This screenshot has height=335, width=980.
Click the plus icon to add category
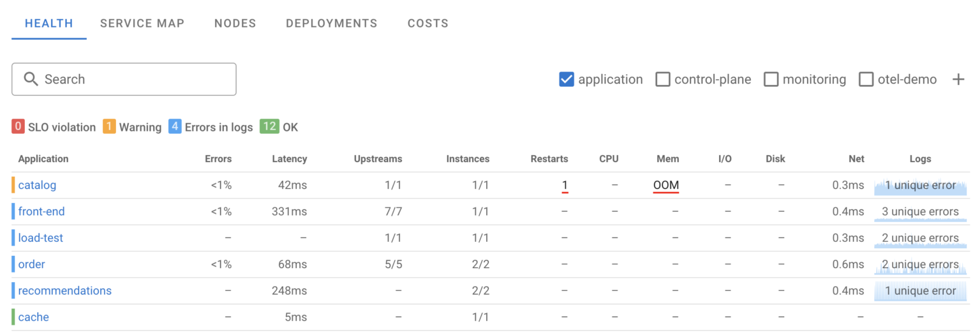coord(958,80)
